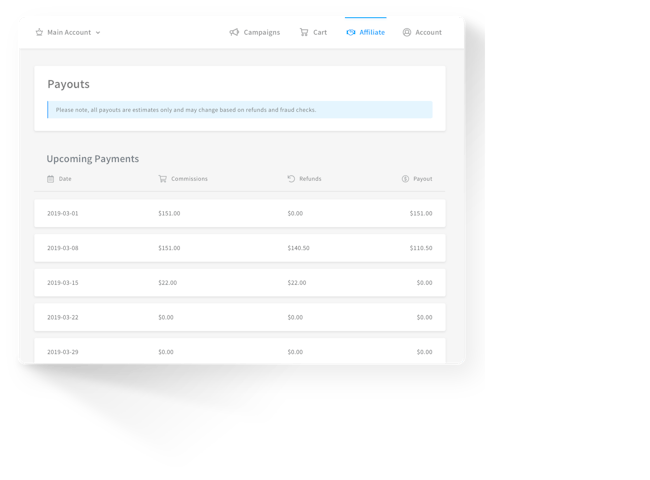The width and height of the screenshot is (650, 480).
Task: Open the 2019-03-08 payment row
Action: click(239, 248)
